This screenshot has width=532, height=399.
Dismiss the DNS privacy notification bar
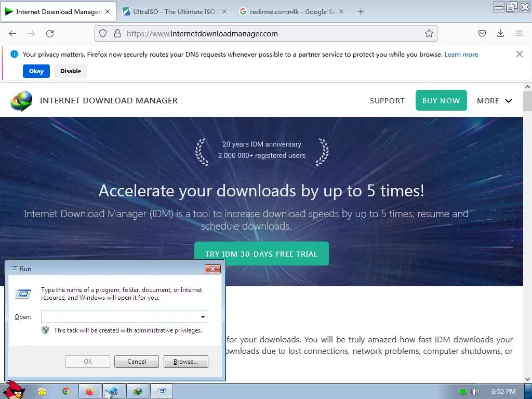click(519, 54)
